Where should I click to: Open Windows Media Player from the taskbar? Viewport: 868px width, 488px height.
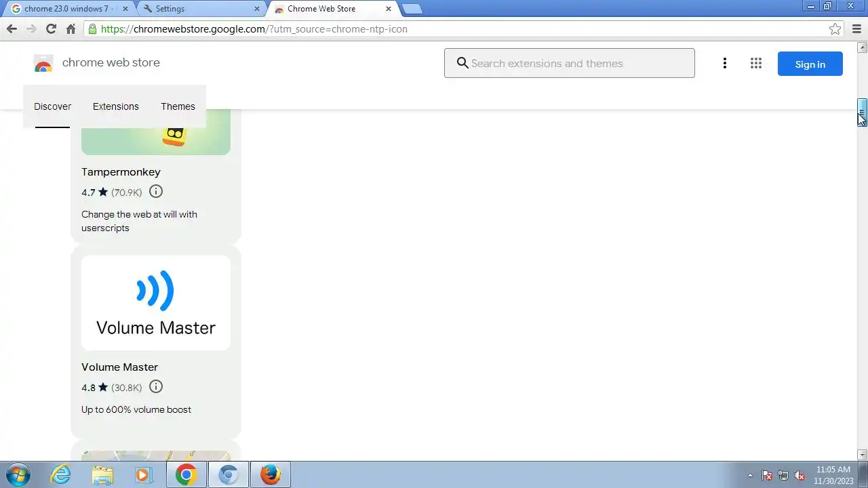click(x=143, y=474)
